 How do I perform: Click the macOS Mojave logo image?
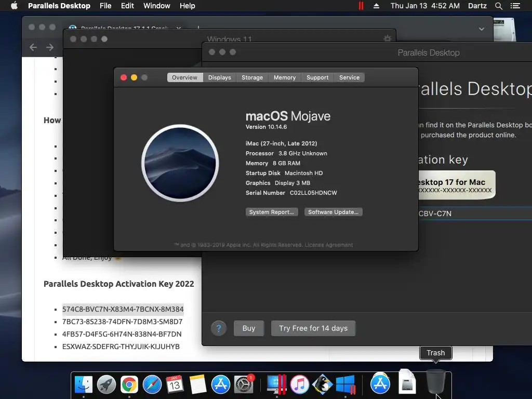click(180, 163)
